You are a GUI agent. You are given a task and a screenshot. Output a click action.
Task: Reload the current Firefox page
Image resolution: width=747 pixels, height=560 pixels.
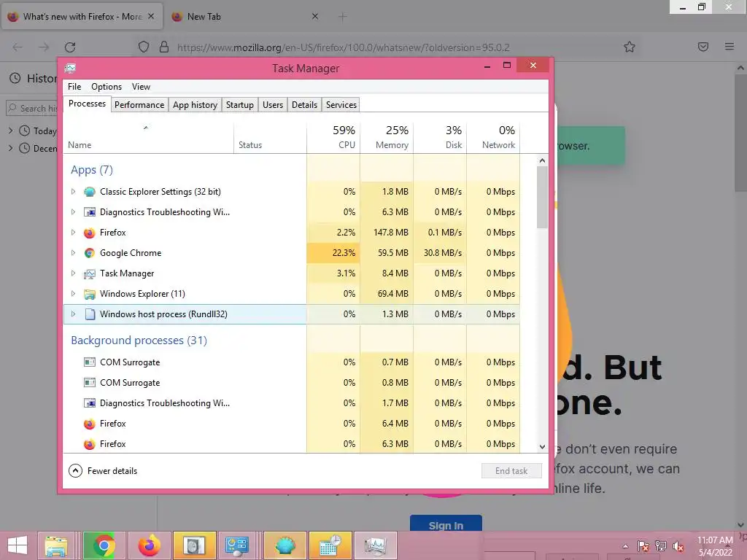pyautogui.click(x=70, y=47)
